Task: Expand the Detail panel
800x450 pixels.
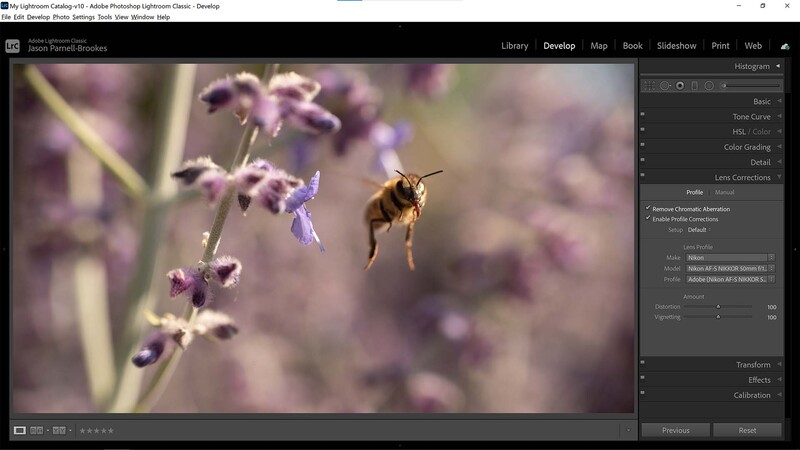Action: click(x=779, y=162)
